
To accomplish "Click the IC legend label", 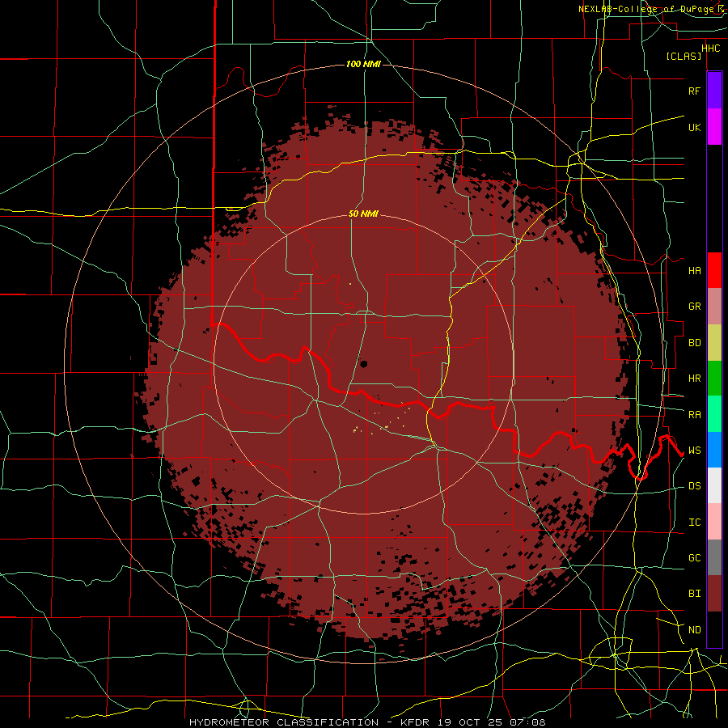I will (694, 523).
